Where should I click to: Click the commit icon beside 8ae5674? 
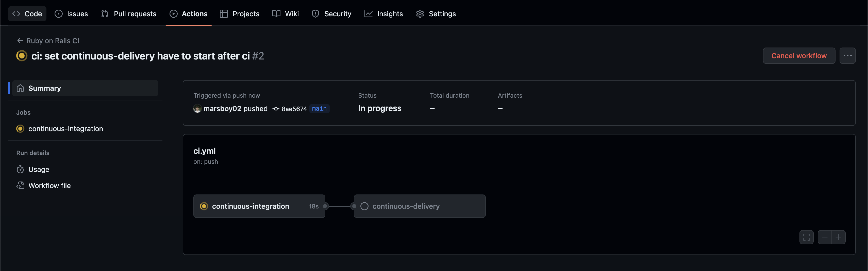[276, 109]
